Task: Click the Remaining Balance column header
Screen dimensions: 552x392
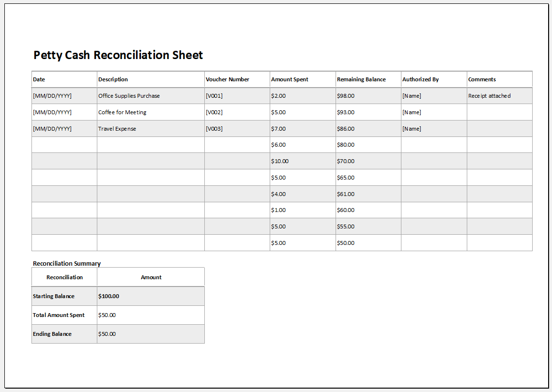Action: coord(361,79)
